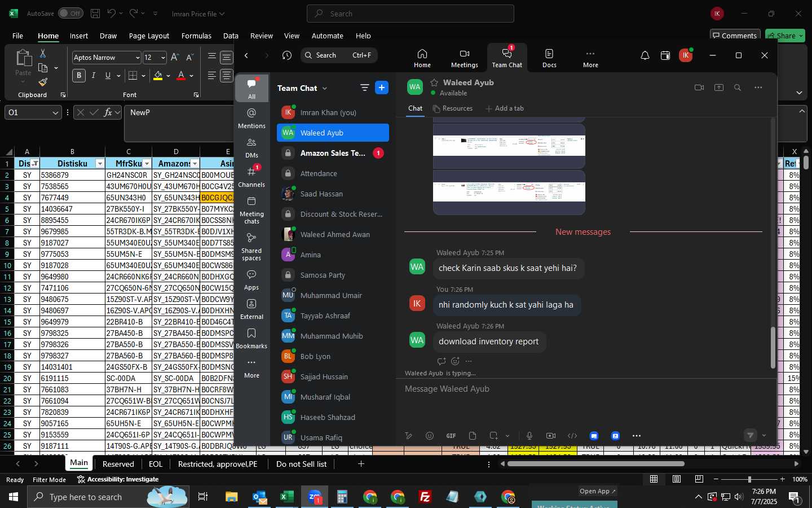Adjust the Excel zoom slider
The height and width of the screenshot is (508, 812).
(749, 479)
